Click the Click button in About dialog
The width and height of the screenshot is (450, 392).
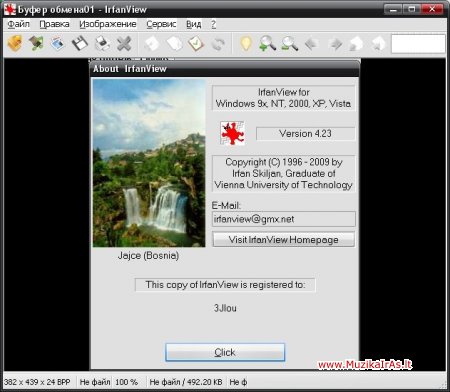pyautogui.click(x=225, y=352)
